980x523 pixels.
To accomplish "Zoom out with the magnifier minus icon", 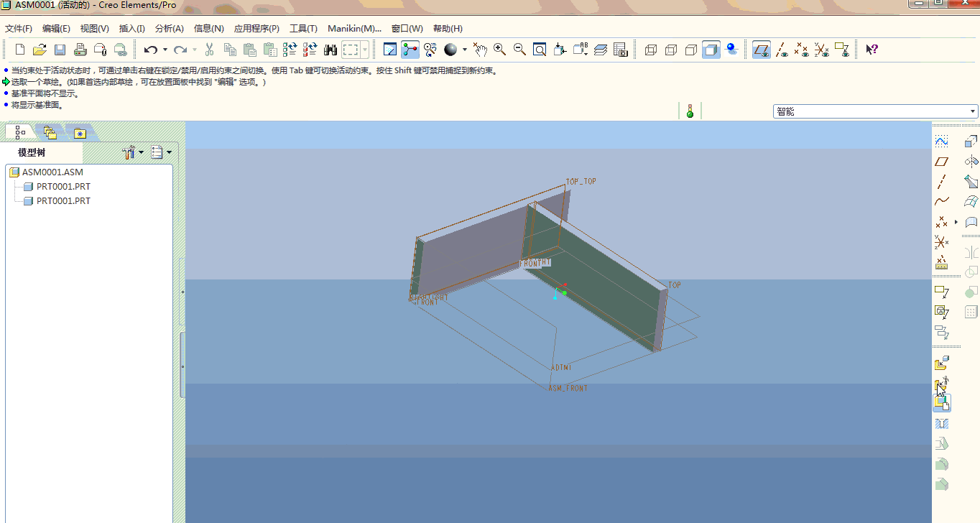I will coord(519,50).
